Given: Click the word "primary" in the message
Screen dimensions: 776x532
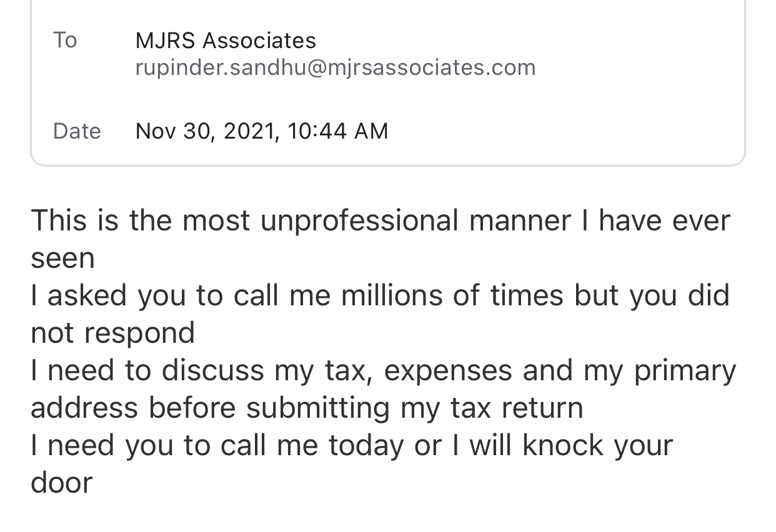Looking at the screenshot, I should pyautogui.click(x=685, y=370).
